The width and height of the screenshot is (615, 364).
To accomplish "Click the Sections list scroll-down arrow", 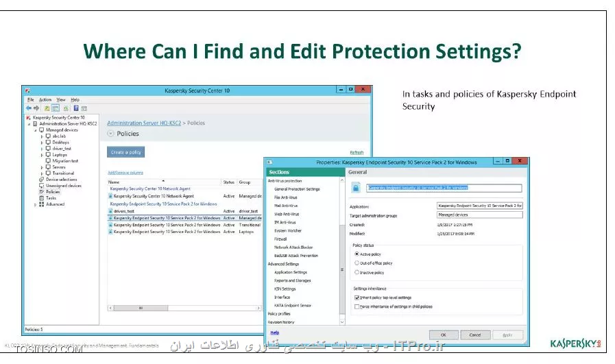I will [342, 322].
